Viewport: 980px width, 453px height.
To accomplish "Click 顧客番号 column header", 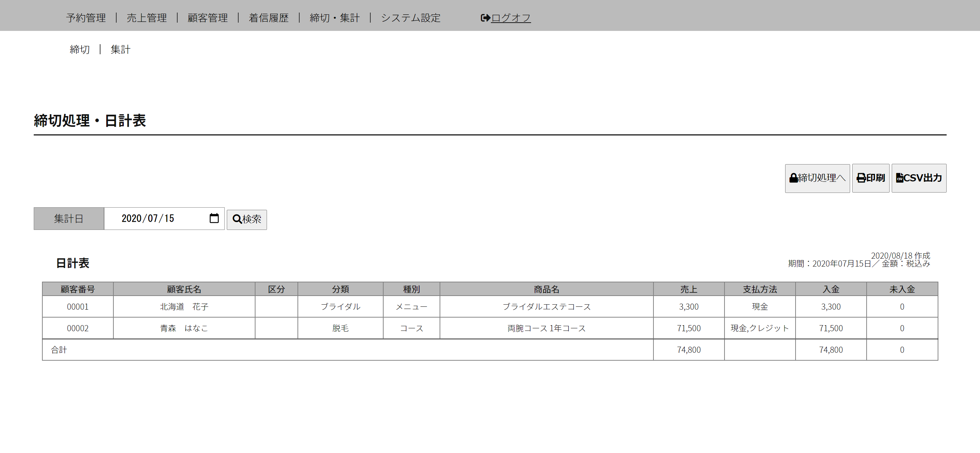I will [x=78, y=289].
